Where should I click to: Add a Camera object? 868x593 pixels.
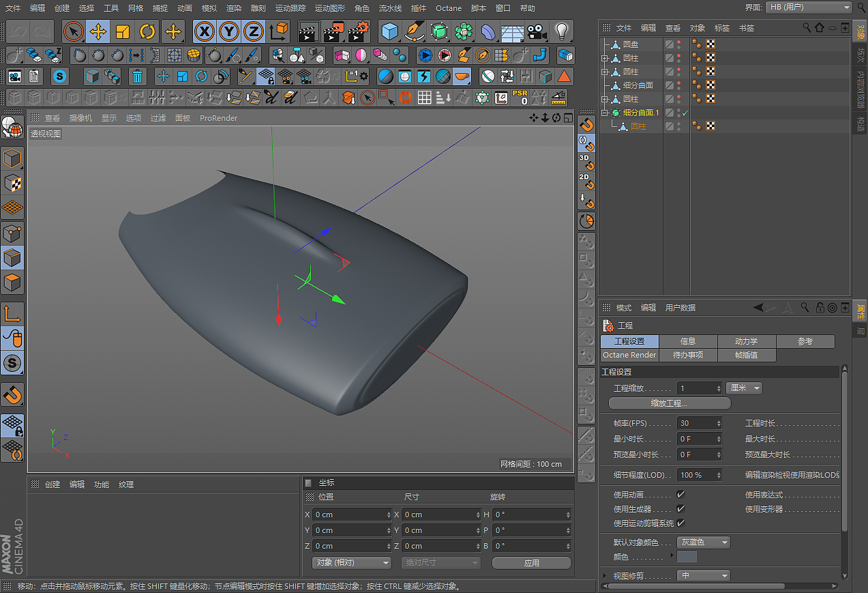(537, 31)
